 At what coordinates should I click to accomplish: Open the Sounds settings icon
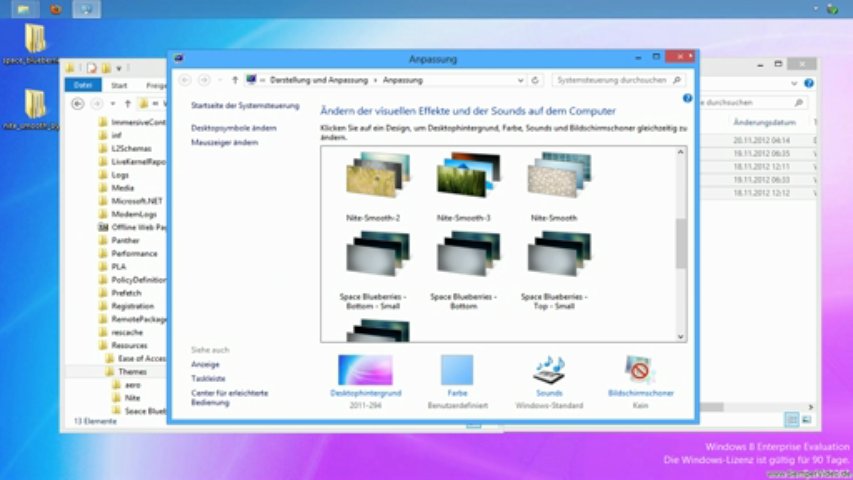[549, 370]
